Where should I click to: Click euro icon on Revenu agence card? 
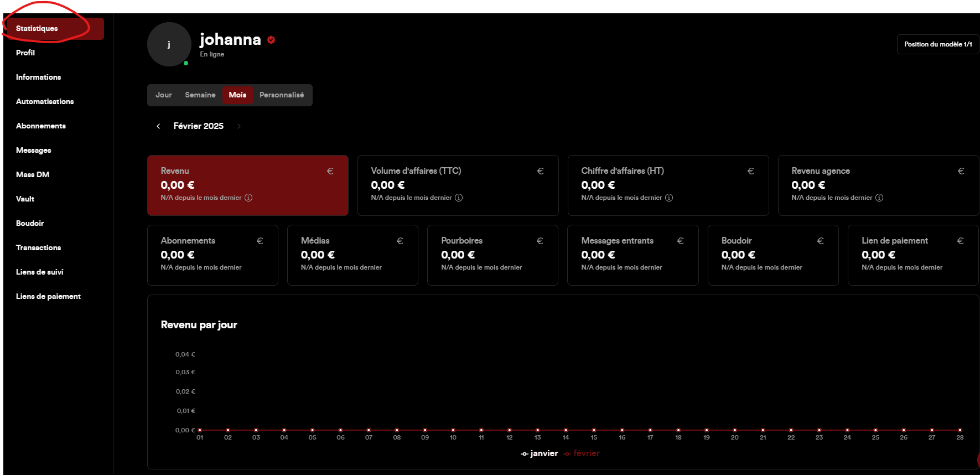[961, 171]
